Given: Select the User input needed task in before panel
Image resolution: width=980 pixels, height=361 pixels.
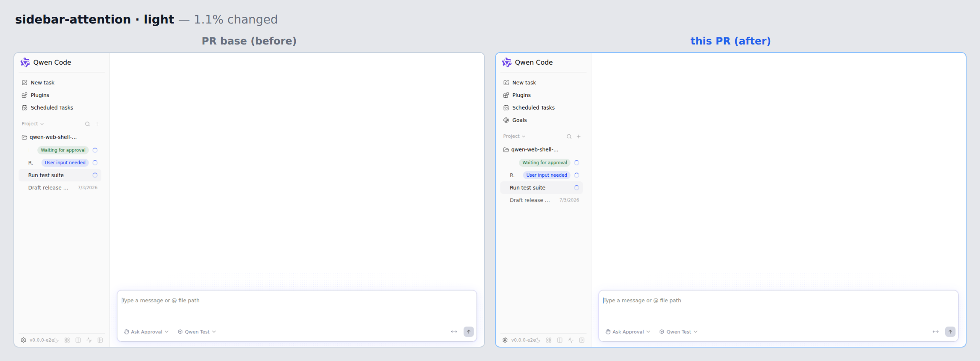Looking at the screenshot, I should [x=60, y=163].
